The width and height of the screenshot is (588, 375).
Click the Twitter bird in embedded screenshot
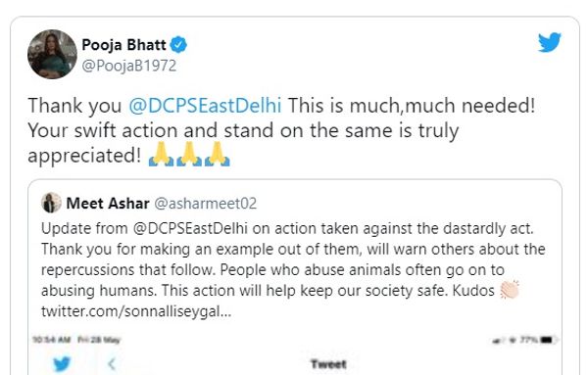[x=62, y=363]
